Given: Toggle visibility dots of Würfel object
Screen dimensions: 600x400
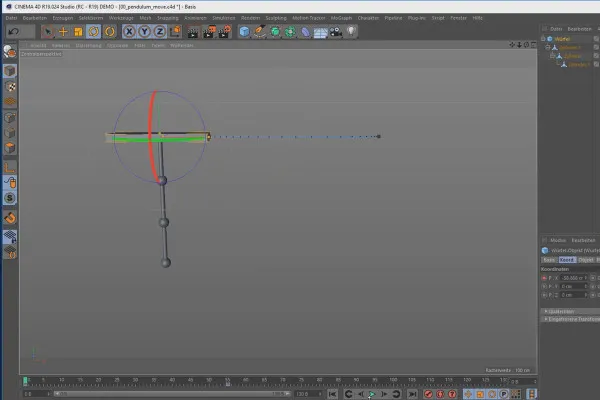Looking at the screenshot, I should pyautogui.click(x=596, y=39).
